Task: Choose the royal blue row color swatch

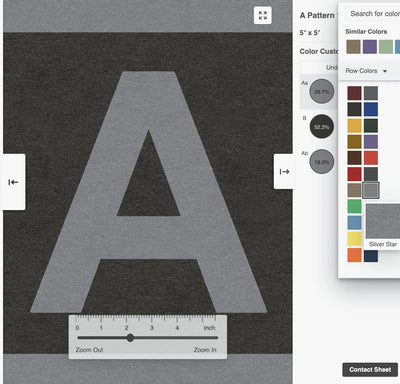Action: click(x=371, y=109)
